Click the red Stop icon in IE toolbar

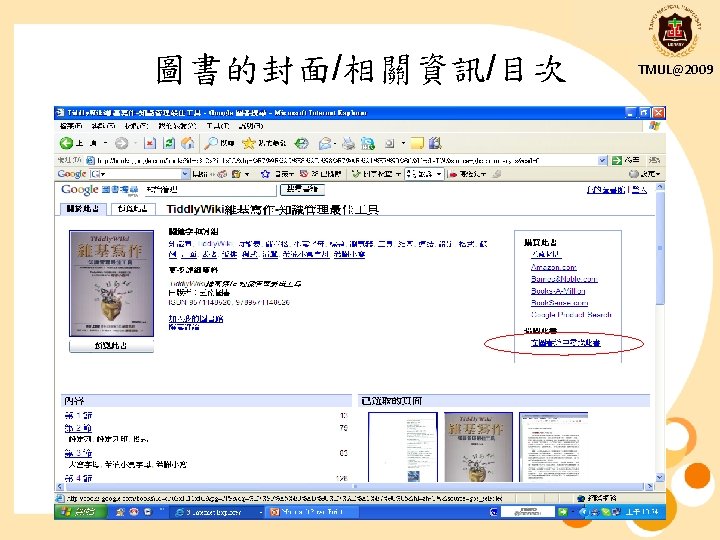[x=150, y=144]
